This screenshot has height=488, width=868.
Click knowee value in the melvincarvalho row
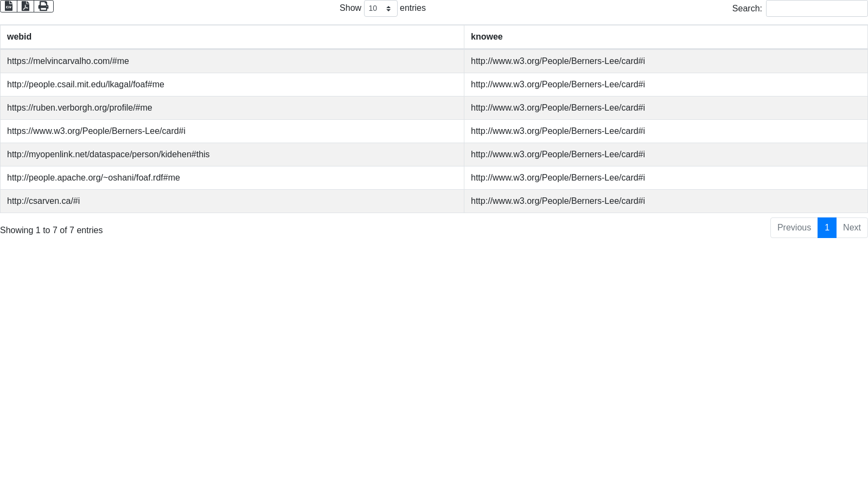click(558, 61)
